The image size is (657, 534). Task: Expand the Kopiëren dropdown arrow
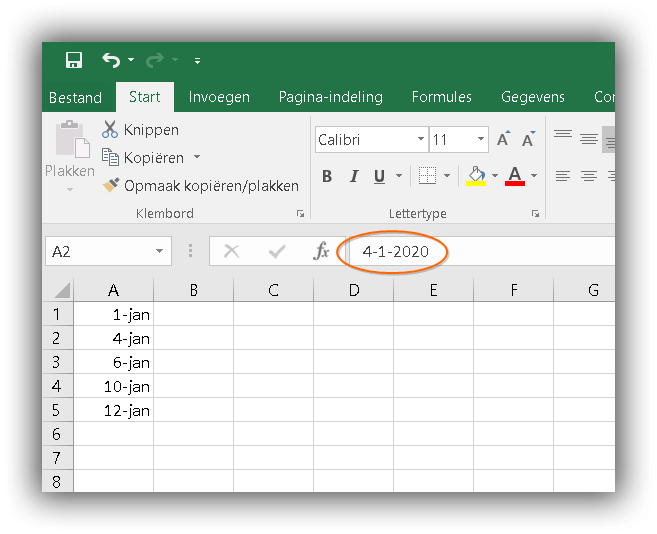(x=197, y=157)
